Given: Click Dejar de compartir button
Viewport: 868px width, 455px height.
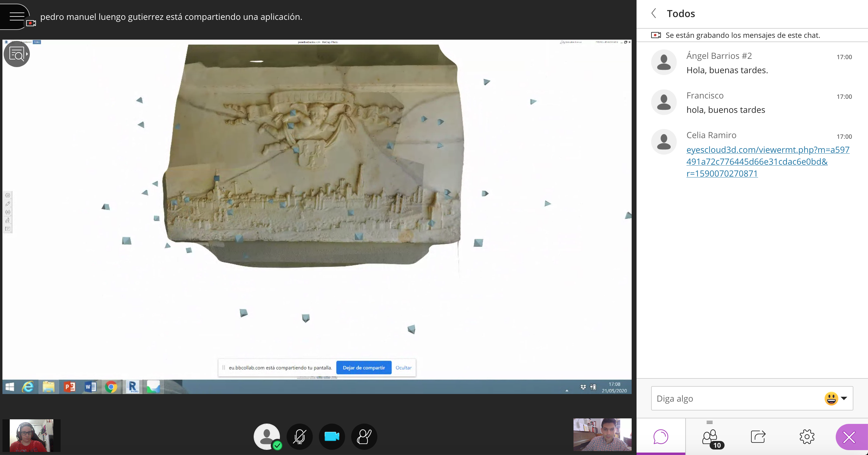Looking at the screenshot, I should pyautogui.click(x=364, y=368).
